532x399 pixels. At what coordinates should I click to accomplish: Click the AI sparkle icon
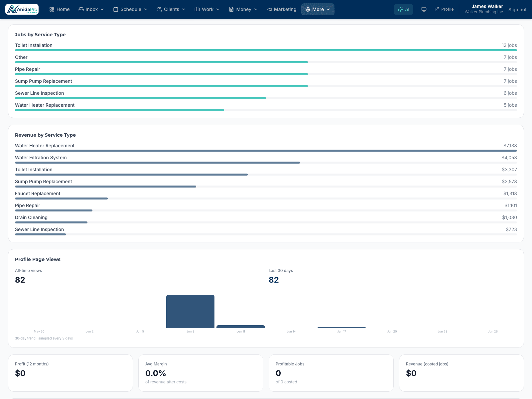click(x=400, y=9)
